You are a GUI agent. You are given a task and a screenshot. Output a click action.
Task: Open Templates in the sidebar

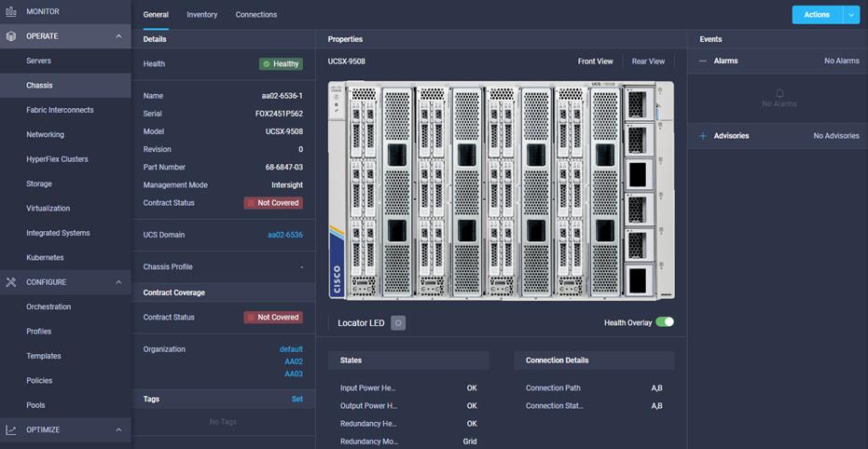click(x=65, y=356)
